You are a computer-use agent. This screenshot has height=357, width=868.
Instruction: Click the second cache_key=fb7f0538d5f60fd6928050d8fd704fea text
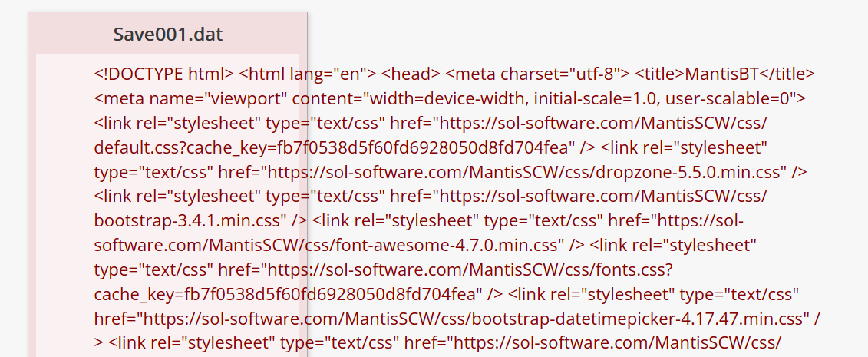[285, 295]
